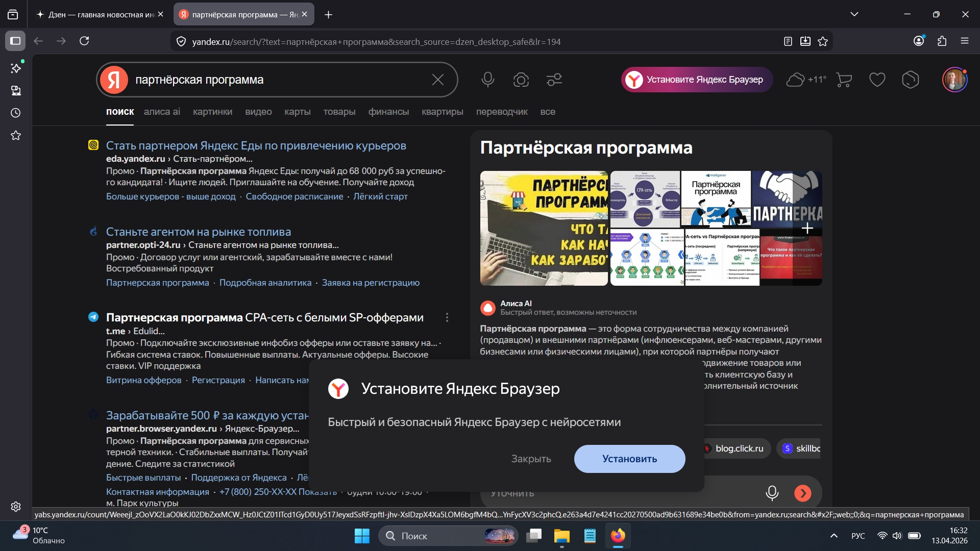Open Alice AI from the browser sidebar

click(x=16, y=68)
